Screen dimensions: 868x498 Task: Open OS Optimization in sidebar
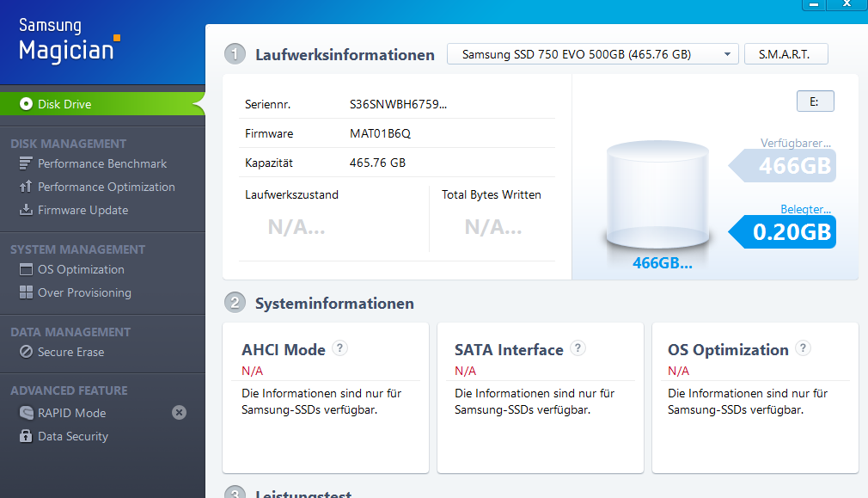81,269
